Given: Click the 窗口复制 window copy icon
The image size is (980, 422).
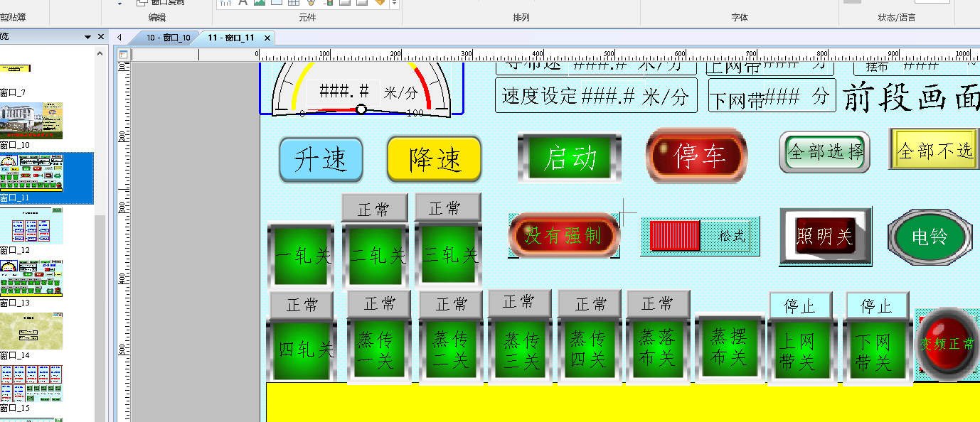Looking at the screenshot, I should point(142,2).
